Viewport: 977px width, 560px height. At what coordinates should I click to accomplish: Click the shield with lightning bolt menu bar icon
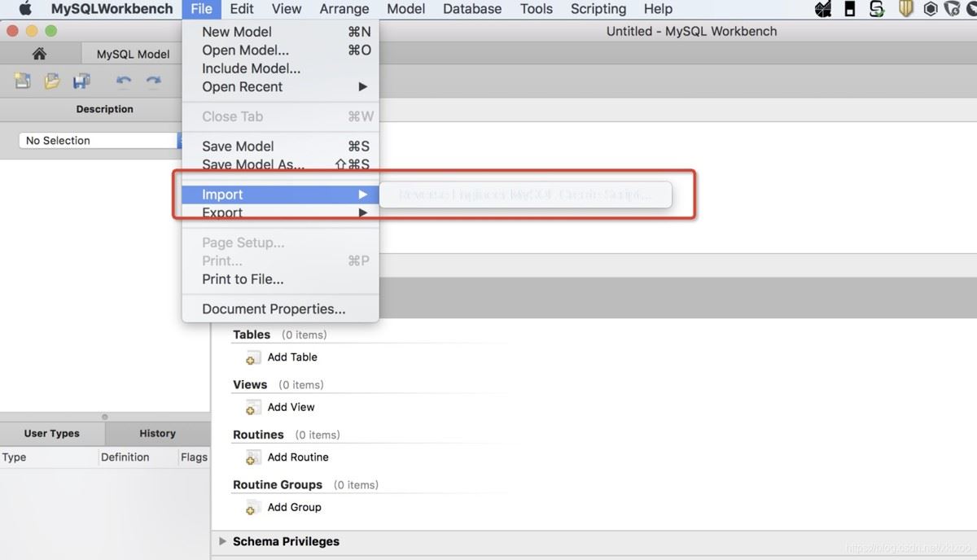(x=952, y=9)
